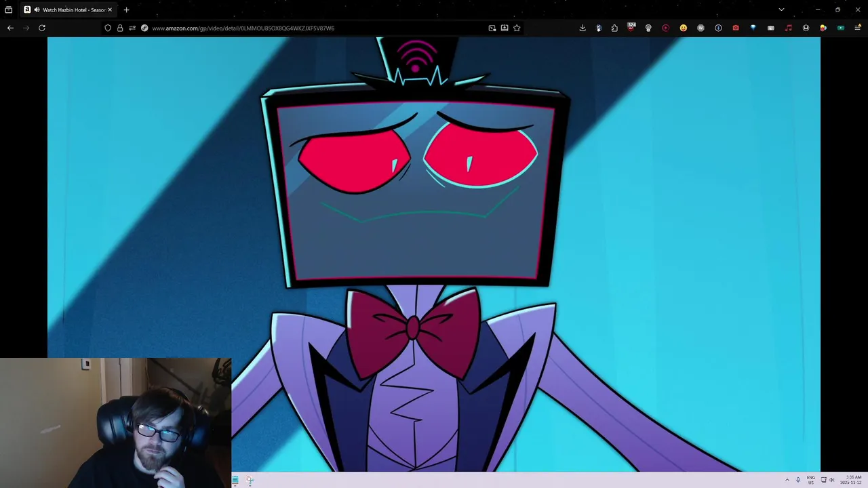Open the volume speaker tray icon
Image resolution: width=868 pixels, height=488 pixels.
[x=832, y=480]
